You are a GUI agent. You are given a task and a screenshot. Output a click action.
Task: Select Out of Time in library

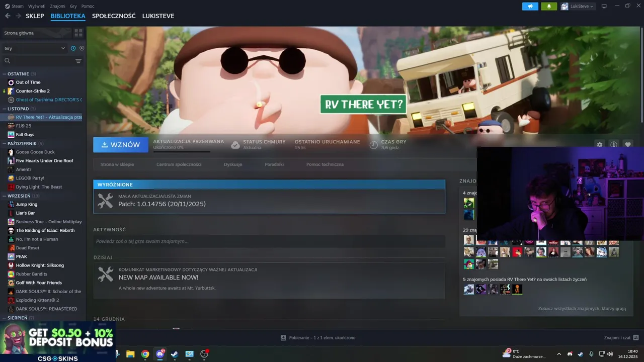28,82
